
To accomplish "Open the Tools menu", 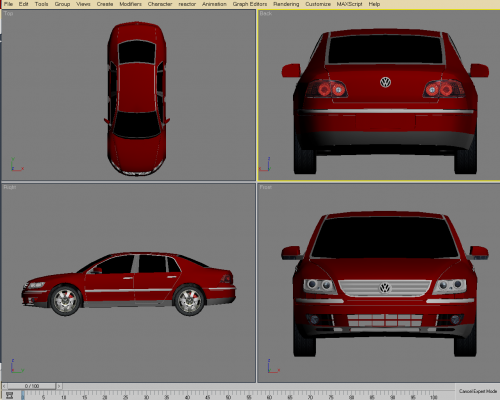I will [41, 4].
